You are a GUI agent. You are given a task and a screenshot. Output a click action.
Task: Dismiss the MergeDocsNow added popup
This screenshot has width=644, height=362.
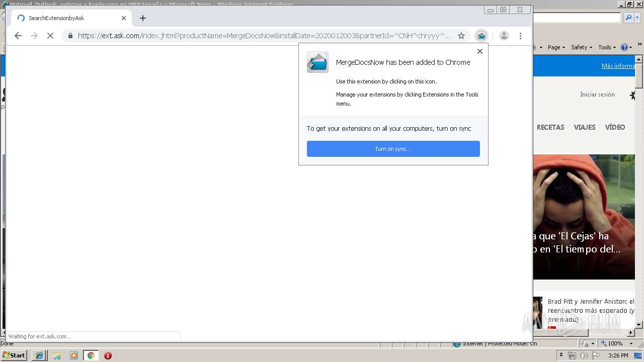479,51
